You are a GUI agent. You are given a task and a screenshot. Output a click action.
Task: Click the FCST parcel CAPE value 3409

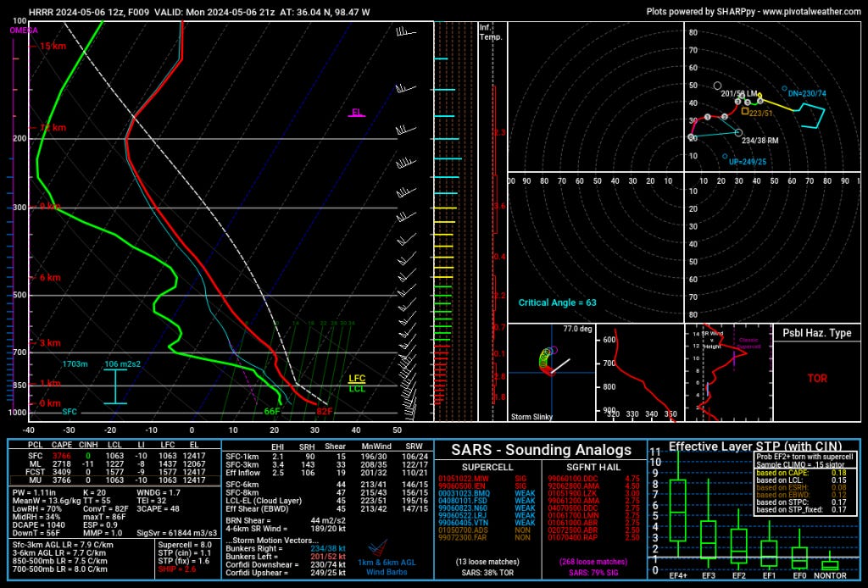[61, 473]
